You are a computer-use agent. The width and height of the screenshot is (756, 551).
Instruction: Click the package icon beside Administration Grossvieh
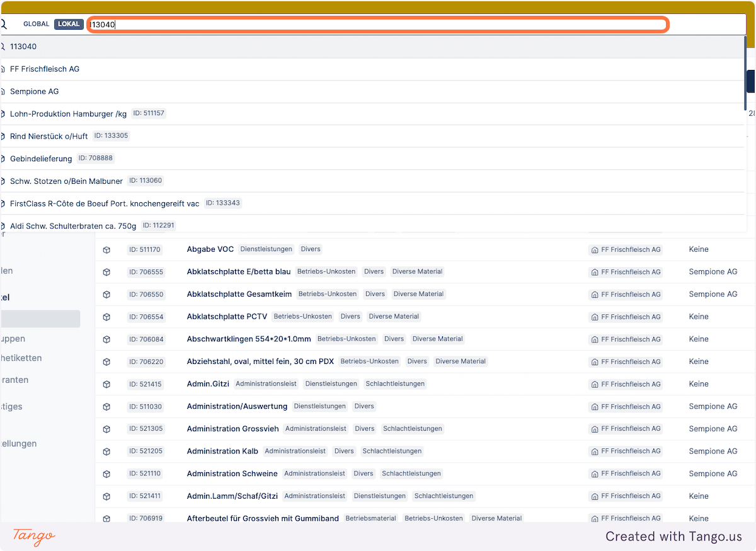[x=106, y=429]
